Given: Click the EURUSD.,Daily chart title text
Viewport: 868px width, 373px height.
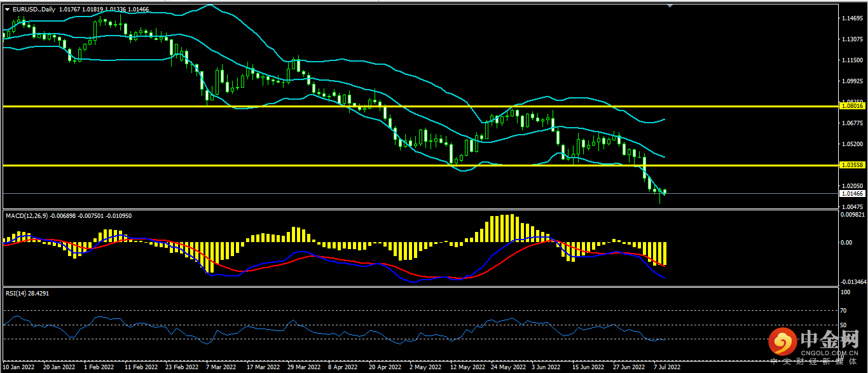Looking at the screenshot, I should point(34,10).
